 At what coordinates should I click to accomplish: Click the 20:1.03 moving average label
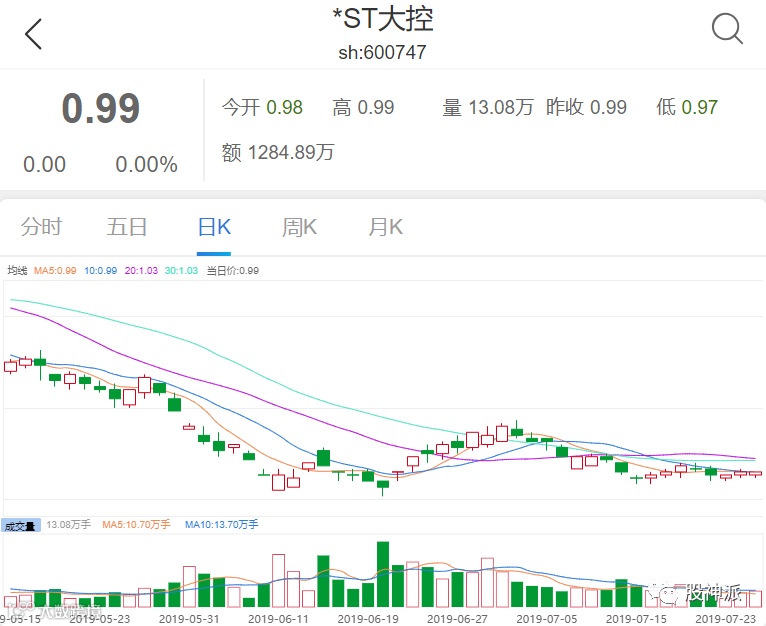(141, 270)
